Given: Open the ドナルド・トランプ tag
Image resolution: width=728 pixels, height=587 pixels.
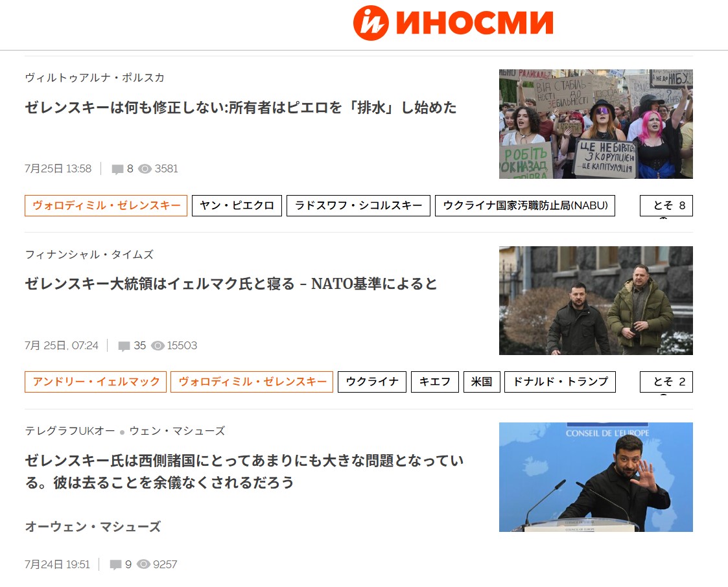Looking at the screenshot, I should point(560,382).
